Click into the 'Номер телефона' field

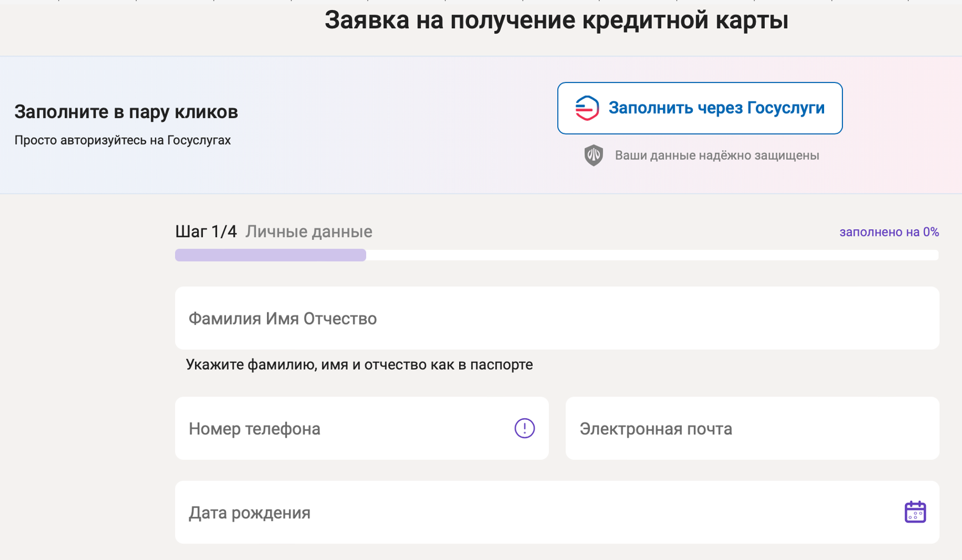click(343, 428)
